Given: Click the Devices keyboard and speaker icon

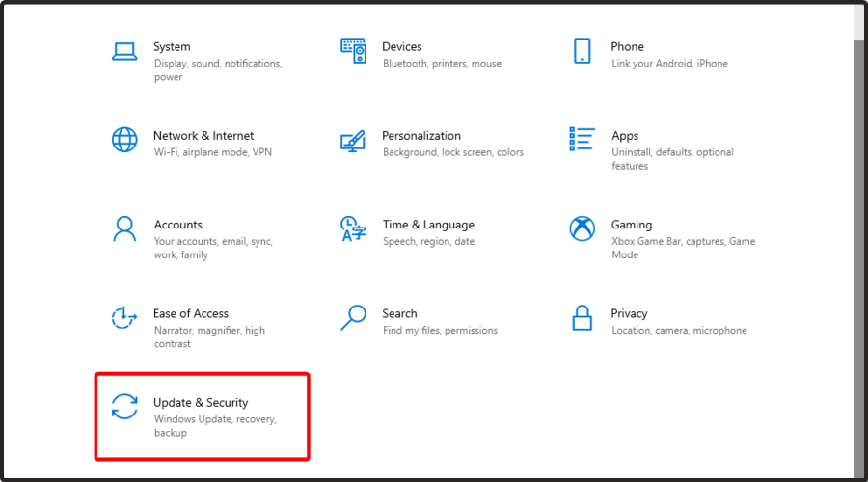Looking at the screenshot, I should pos(353,51).
